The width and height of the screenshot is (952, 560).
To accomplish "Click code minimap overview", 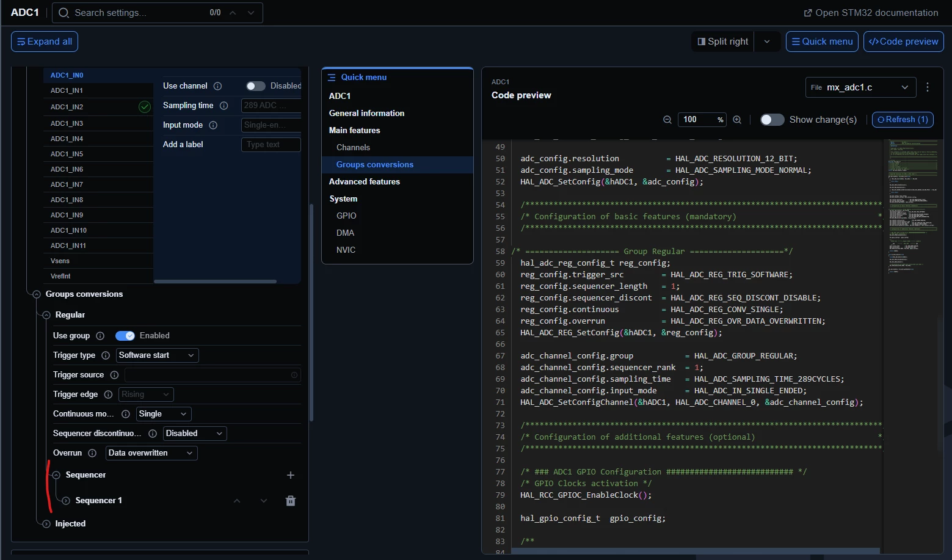I will 913,208.
